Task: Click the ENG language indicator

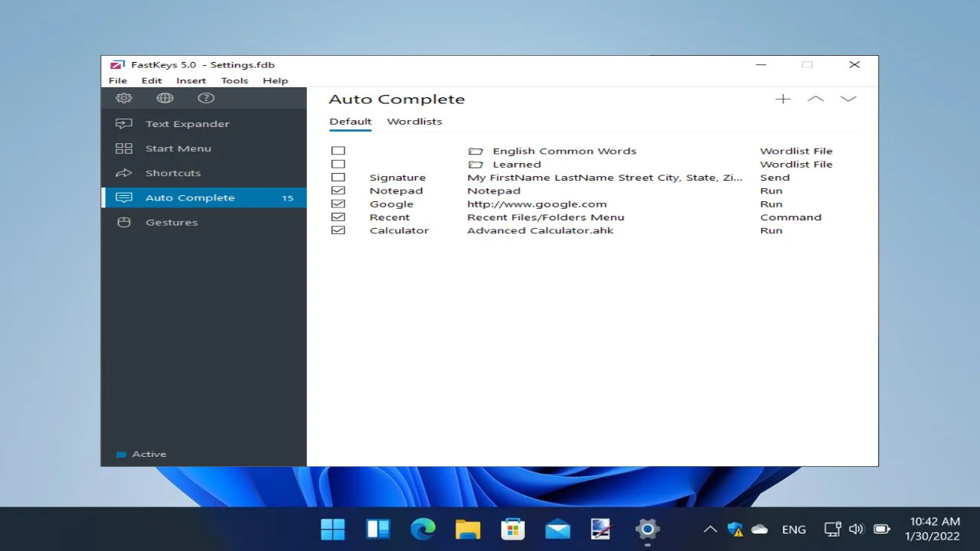Action: click(x=794, y=529)
